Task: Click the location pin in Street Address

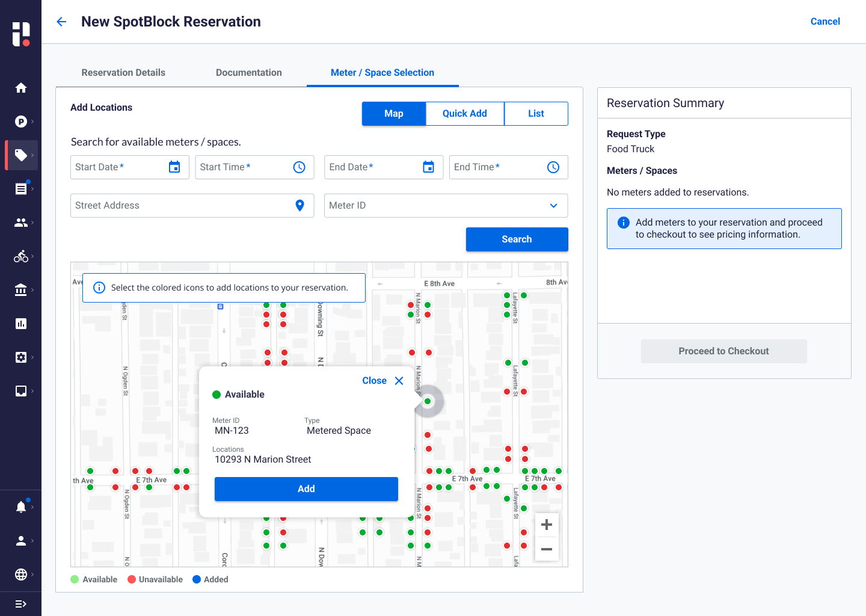Action: [x=299, y=206]
